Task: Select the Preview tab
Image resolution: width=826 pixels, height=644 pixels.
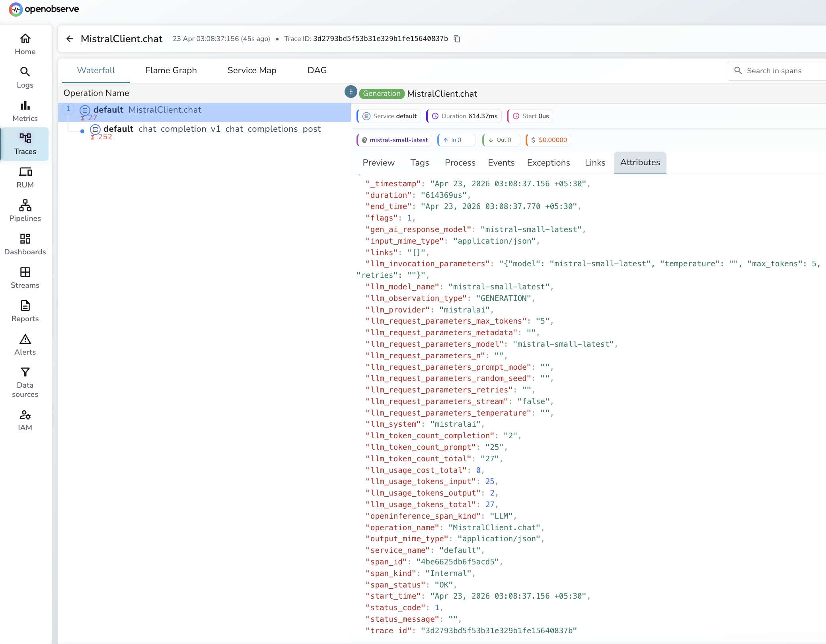Action: [x=378, y=162]
